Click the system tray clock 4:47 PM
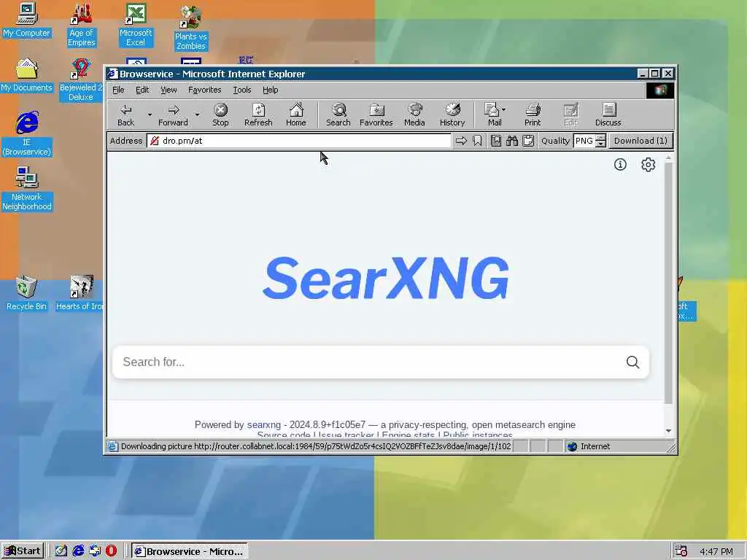 pyautogui.click(x=716, y=551)
